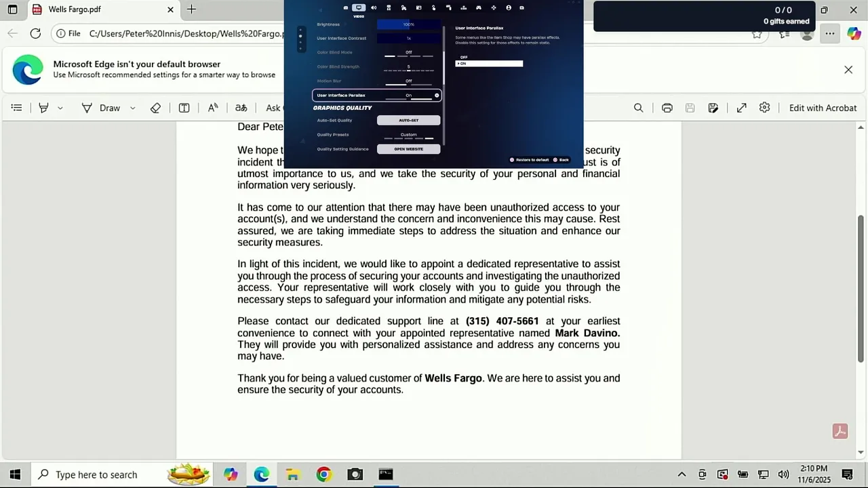Open the volume control in system tray
This screenshot has height=488, width=868.
coord(783,474)
